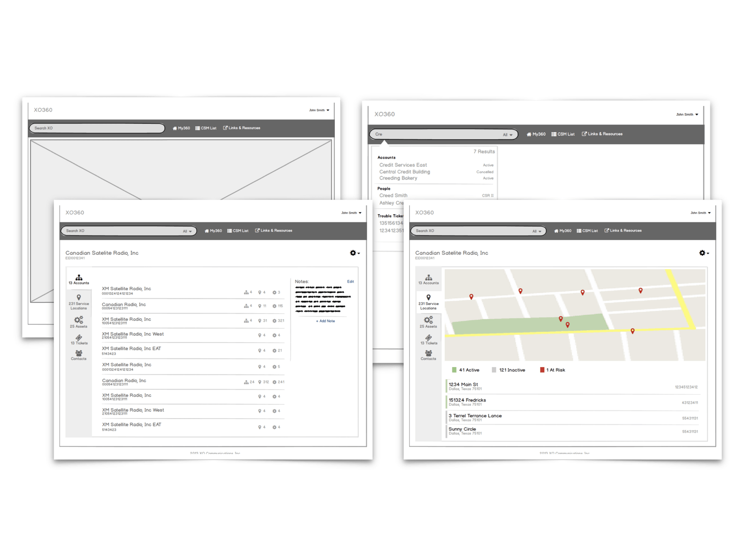This screenshot has height=560, width=744.
Task: Click rightmost upper map pin on map
Action: [x=641, y=291]
